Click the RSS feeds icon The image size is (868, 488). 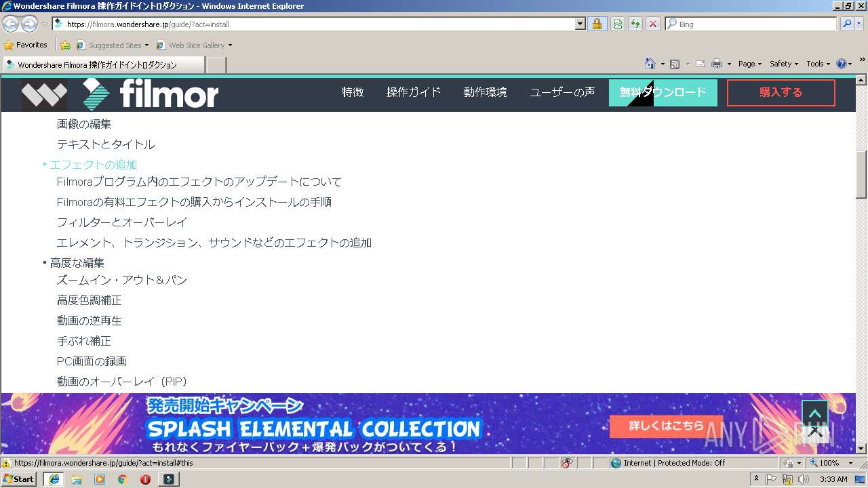[x=675, y=64]
